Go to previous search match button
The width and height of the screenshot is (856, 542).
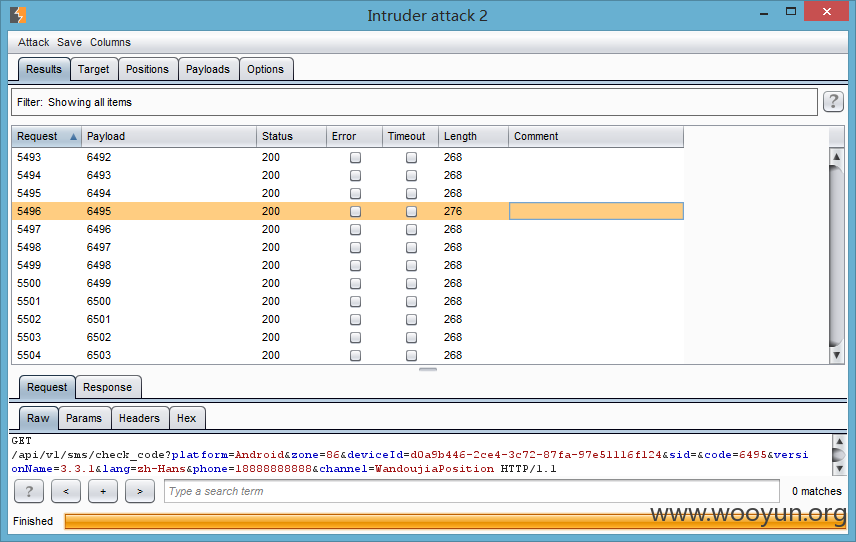66,491
